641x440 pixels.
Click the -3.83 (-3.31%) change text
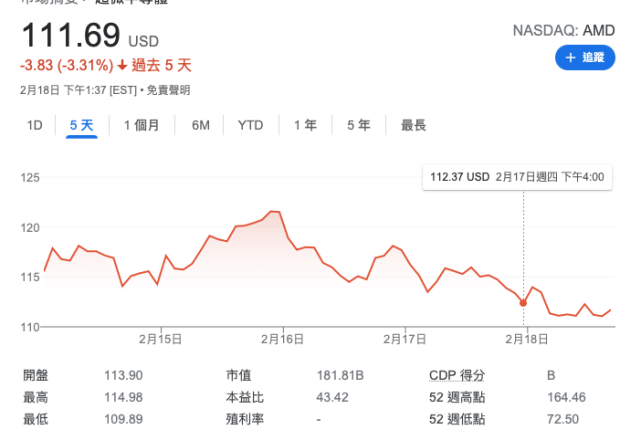pyautogui.click(x=67, y=65)
